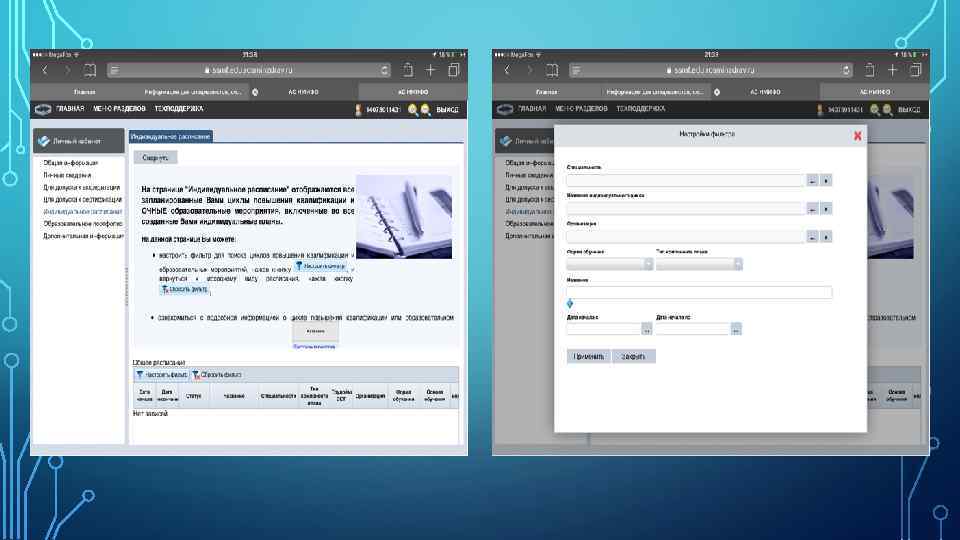Click zoom-out magnifier icon in left screenshot header
The image size is (960, 540).
pyautogui.click(x=426, y=110)
